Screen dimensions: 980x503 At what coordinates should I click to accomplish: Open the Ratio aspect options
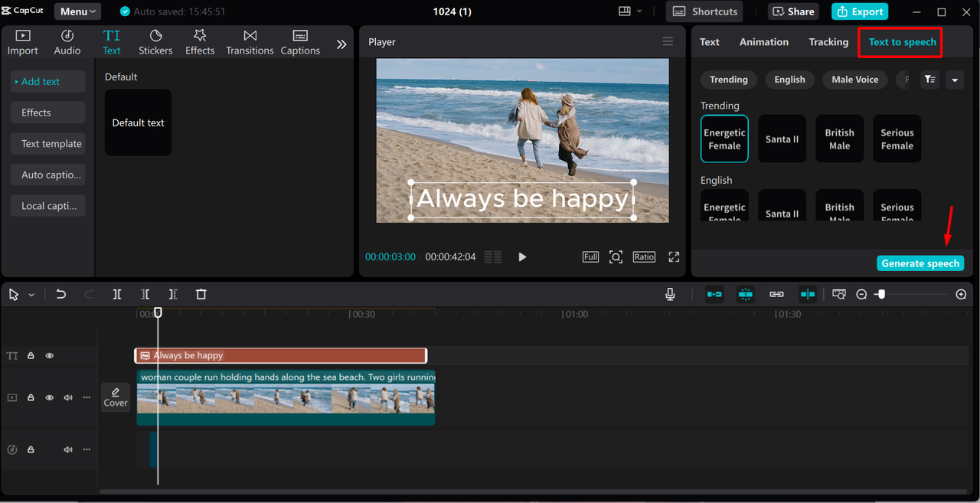pos(644,257)
